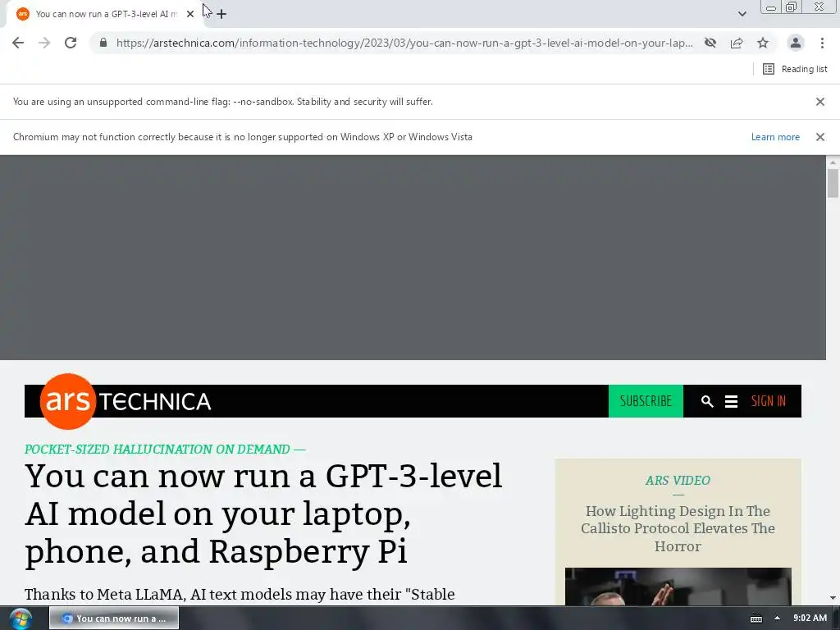The width and height of the screenshot is (840, 630).
Task: Click the scrollbar down arrow
Action: pyautogui.click(x=833, y=598)
